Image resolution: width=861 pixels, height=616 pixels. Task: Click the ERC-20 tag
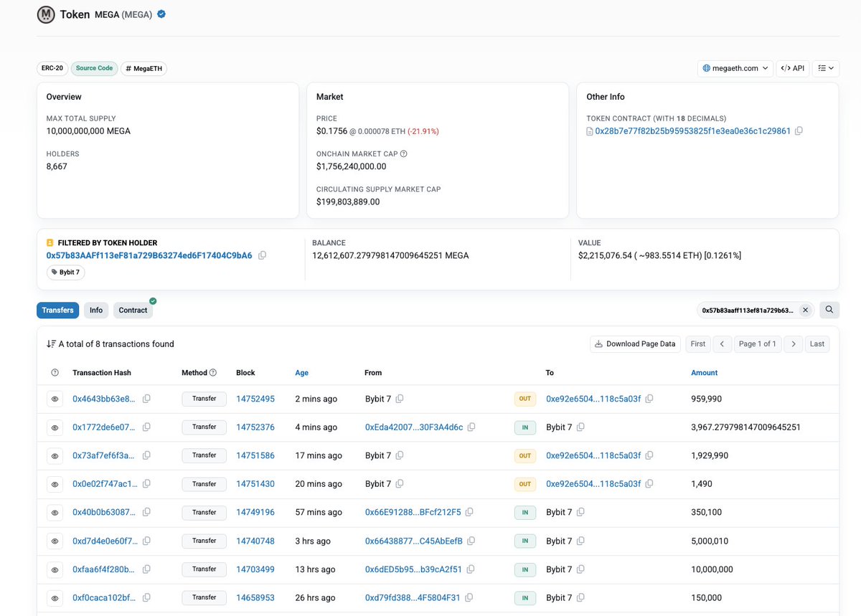[x=52, y=68]
